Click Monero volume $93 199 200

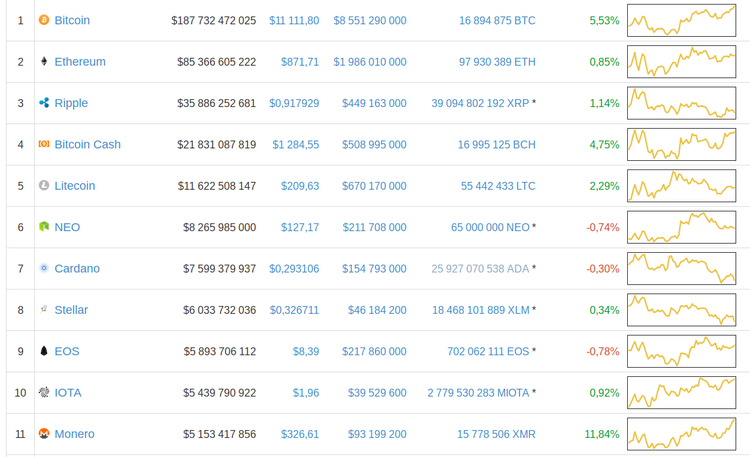(377, 434)
